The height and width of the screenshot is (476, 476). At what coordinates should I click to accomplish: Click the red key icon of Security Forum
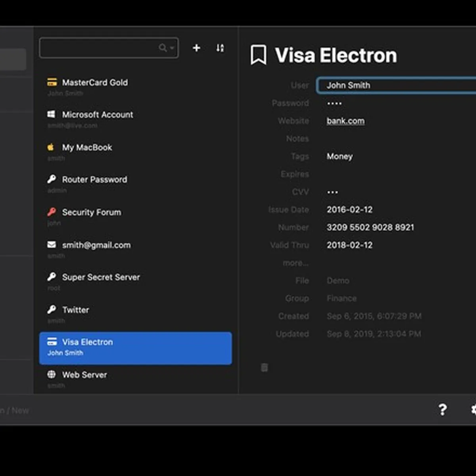52,212
